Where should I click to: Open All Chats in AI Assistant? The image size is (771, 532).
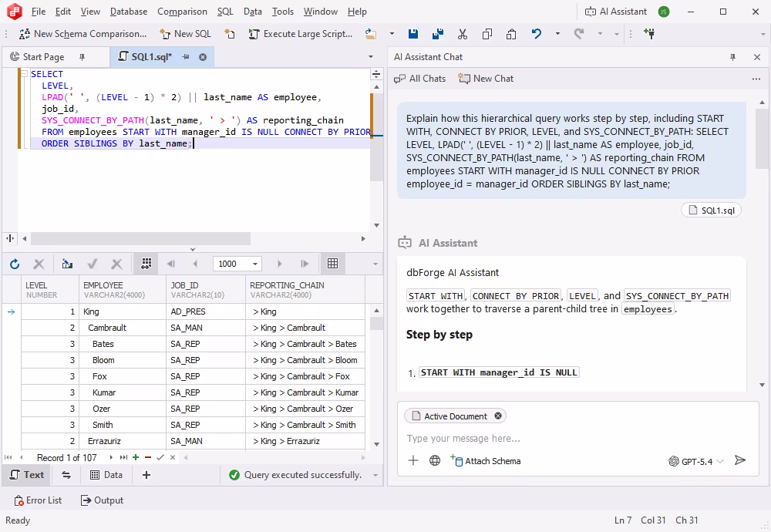pyautogui.click(x=420, y=79)
